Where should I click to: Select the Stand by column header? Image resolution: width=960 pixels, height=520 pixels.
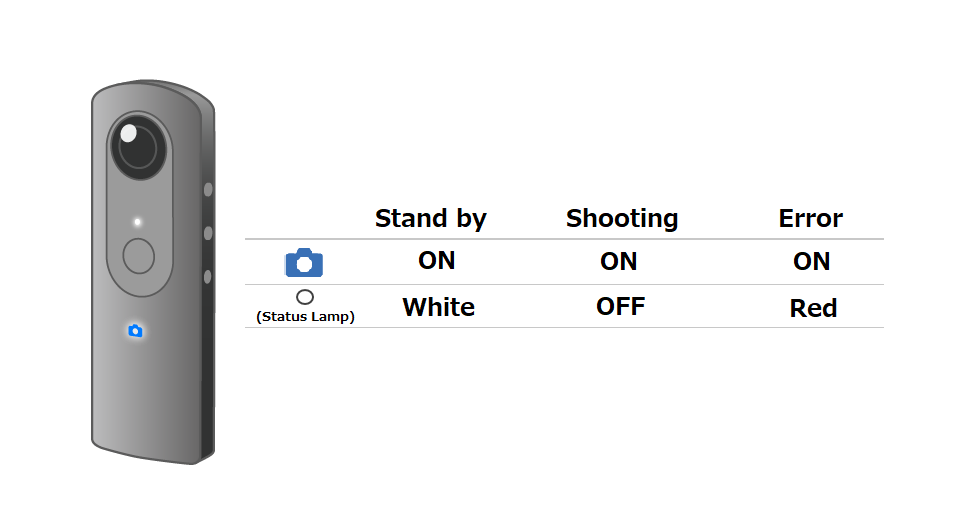[x=430, y=218]
